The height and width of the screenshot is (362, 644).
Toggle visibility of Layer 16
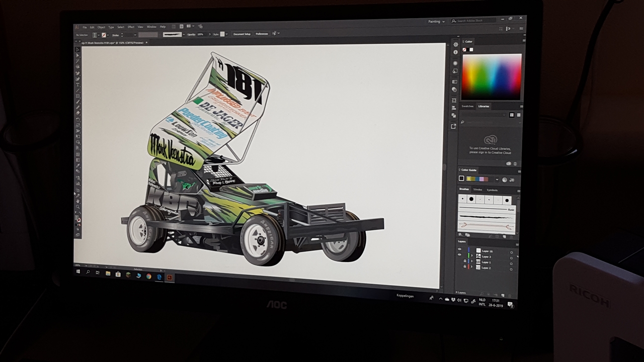point(459,249)
